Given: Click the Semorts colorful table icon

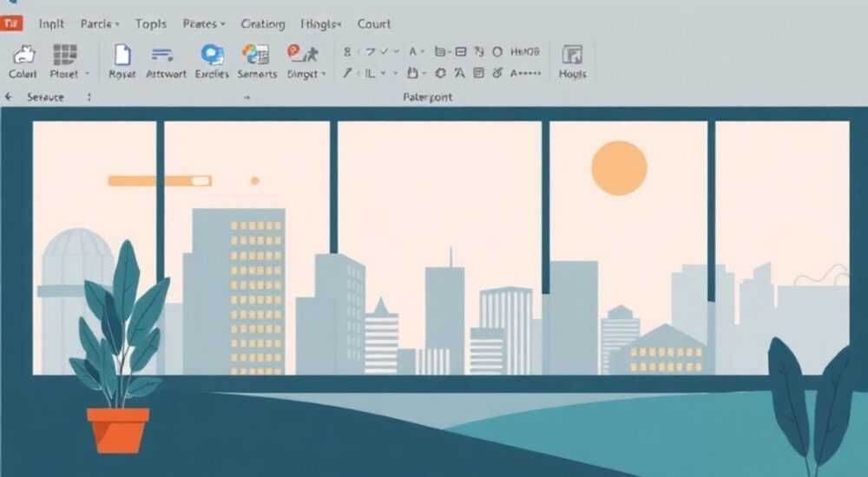Looking at the screenshot, I should (255, 55).
